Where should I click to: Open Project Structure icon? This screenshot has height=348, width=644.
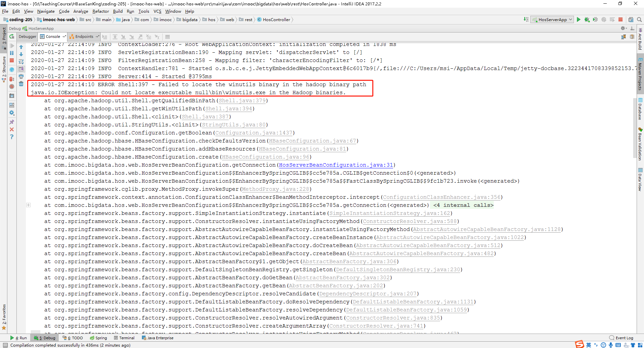[631, 19]
